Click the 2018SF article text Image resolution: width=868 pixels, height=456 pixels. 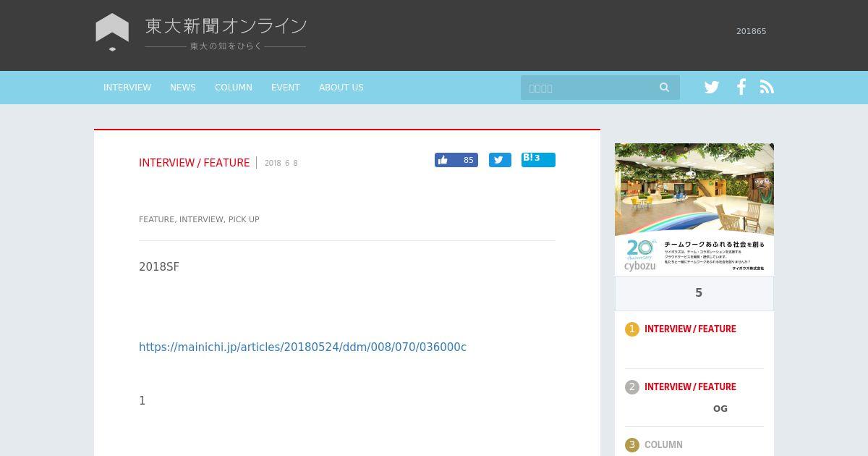[159, 267]
